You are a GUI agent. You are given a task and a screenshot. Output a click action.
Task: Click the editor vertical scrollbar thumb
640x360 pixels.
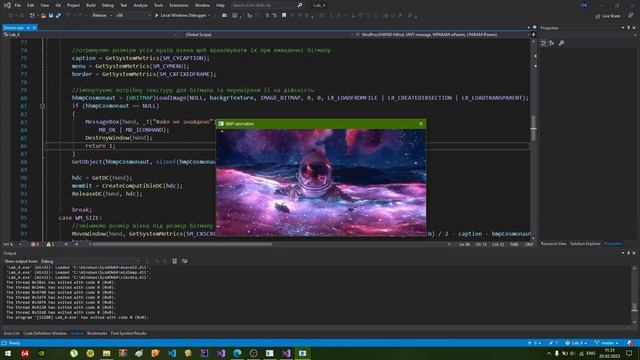tap(533, 128)
